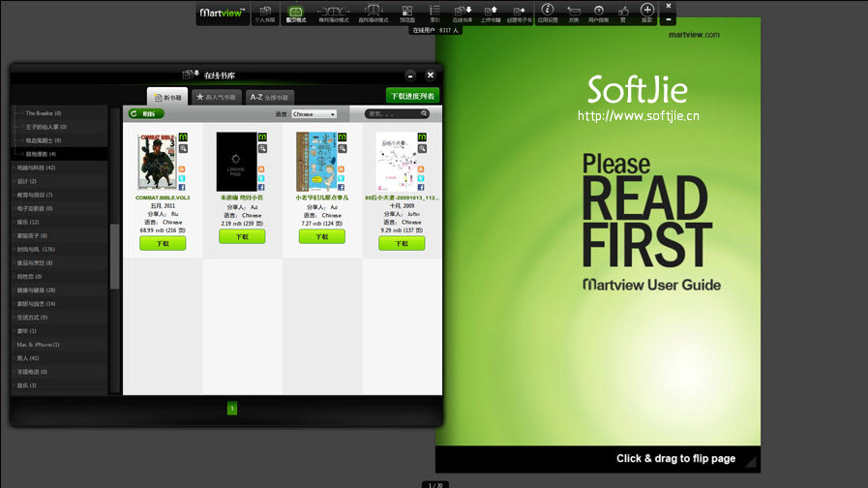This screenshot has width=868, height=488.
Task: Click the magnifier icon beside COMBAT BIBLE cover
Action: (182, 149)
